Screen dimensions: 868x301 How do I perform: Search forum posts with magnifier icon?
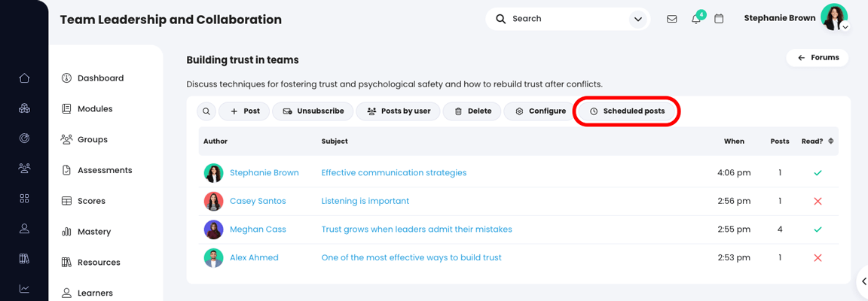click(206, 111)
